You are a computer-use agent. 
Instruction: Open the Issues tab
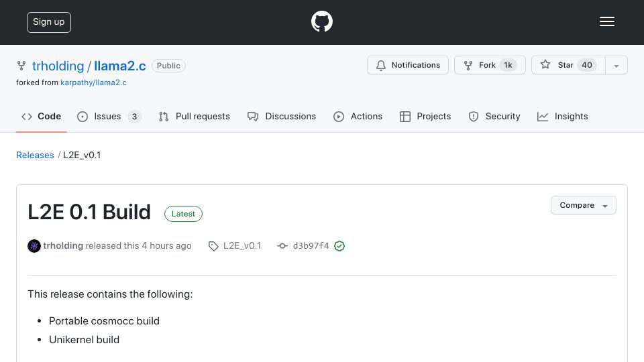[x=109, y=117]
